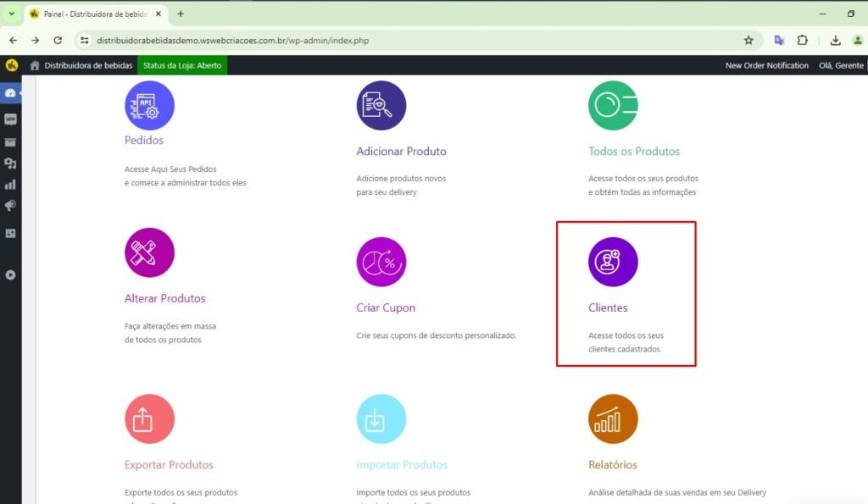
Task: Click the purple Clientes icon
Action: pyautogui.click(x=613, y=262)
